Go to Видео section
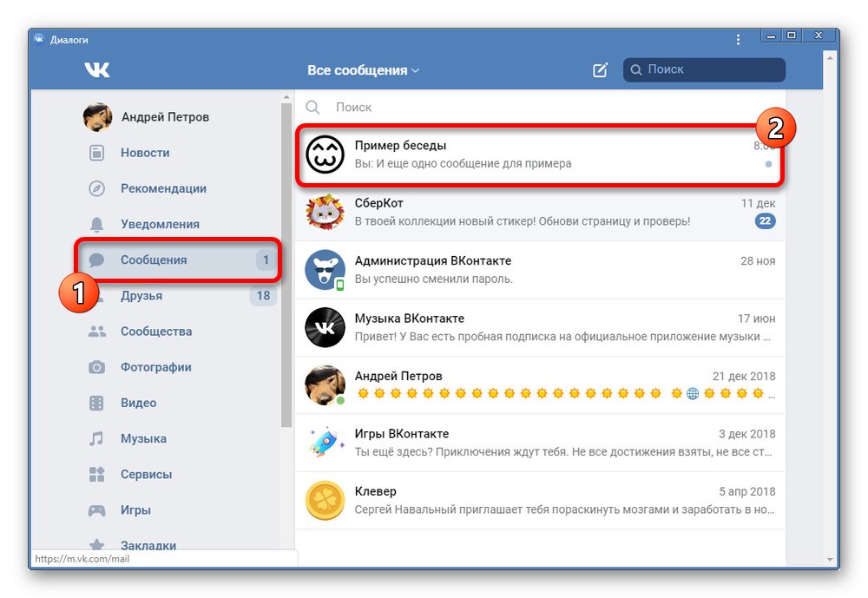Image resolution: width=868 pixels, height=598 pixels. click(x=138, y=403)
